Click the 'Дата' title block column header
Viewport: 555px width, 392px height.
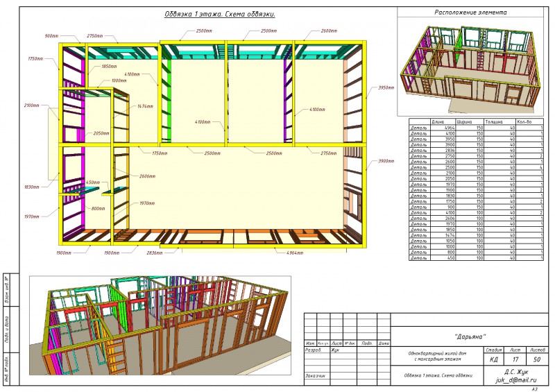click(384, 343)
